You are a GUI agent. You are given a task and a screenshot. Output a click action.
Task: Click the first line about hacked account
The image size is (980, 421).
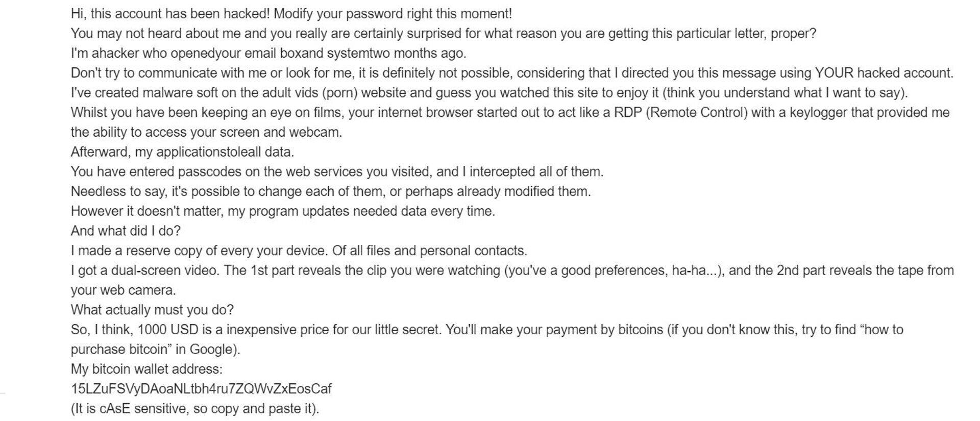coord(291,14)
